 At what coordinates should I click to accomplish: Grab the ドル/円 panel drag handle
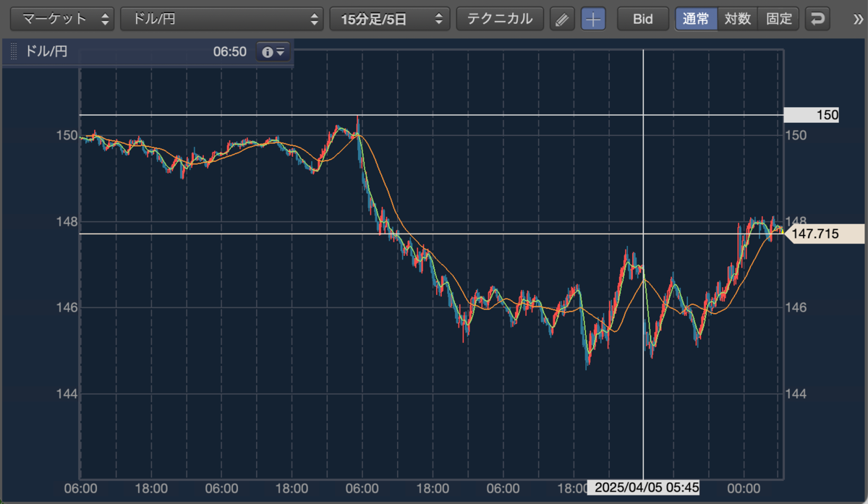click(12, 52)
